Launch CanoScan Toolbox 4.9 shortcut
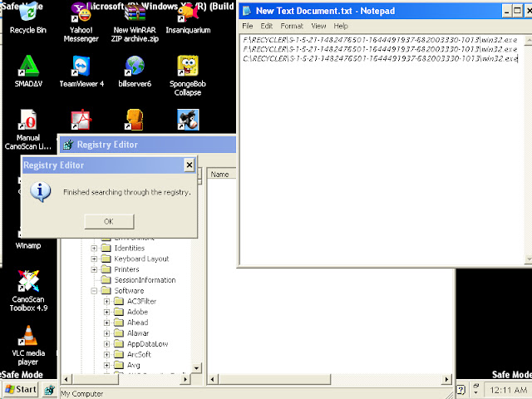532x399 pixels. (28, 291)
